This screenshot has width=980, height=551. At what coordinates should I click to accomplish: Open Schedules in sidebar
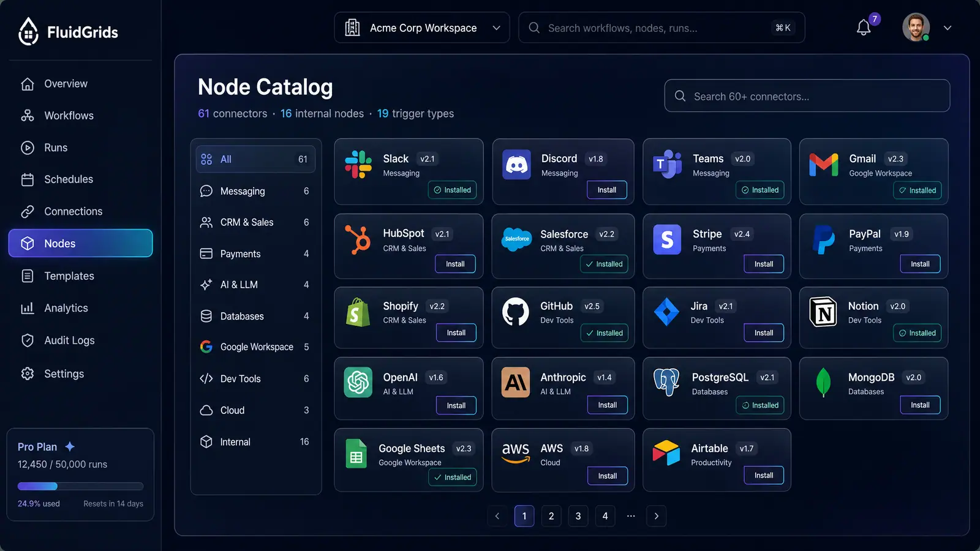(80, 179)
